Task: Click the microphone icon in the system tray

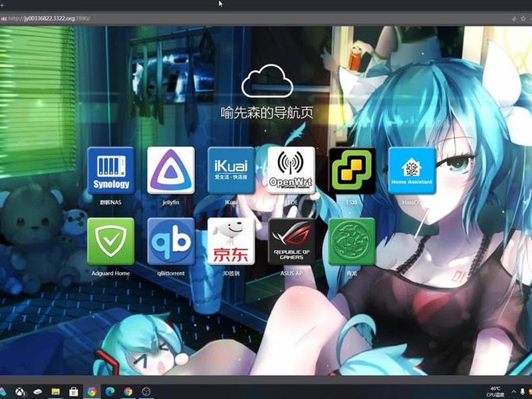Action: pos(523,392)
